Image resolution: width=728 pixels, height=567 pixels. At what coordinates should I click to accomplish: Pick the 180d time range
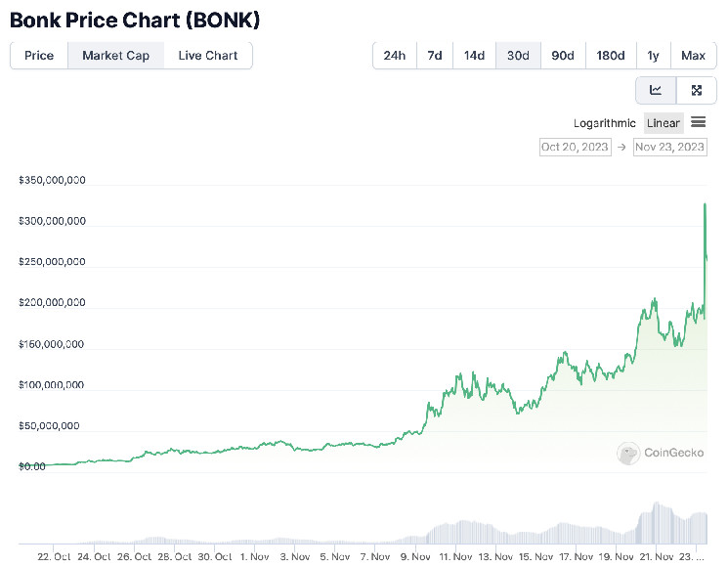(611, 56)
